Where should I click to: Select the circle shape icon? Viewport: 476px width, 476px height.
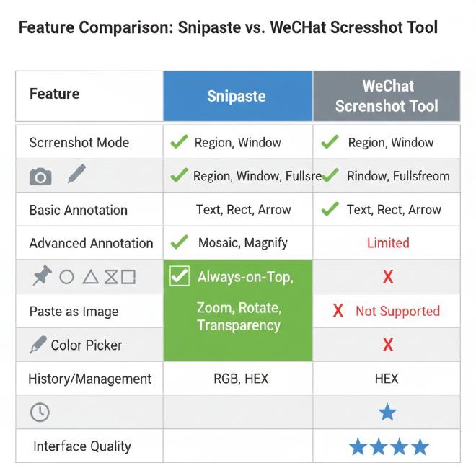point(66,277)
